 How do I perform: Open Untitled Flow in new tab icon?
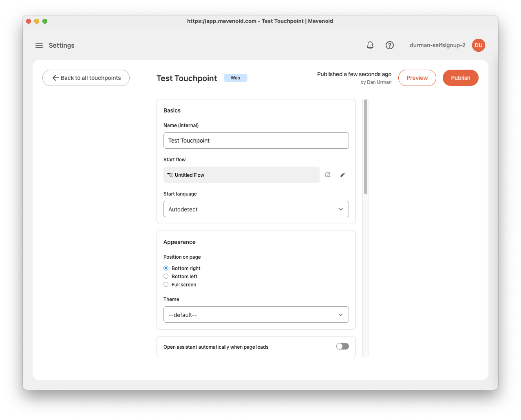click(328, 175)
